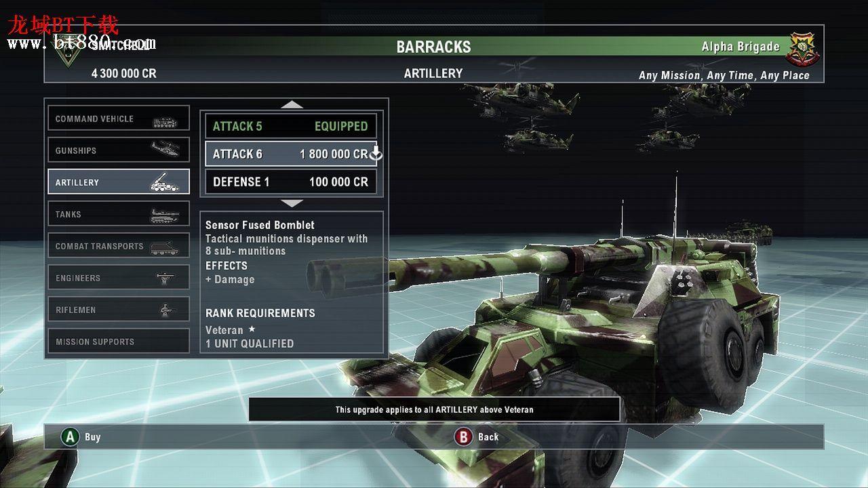The width and height of the screenshot is (868, 488).
Task: Open the Gunships menu item
Action: coord(119,150)
